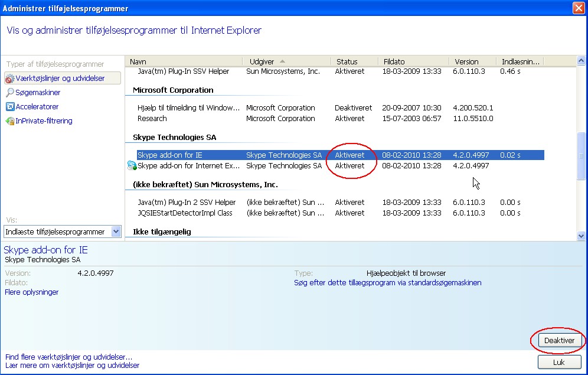The height and width of the screenshot is (375, 588).
Task: Open the Vis dropdown for Indlæste tilføjelsesprogrammer
Action: click(116, 231)
